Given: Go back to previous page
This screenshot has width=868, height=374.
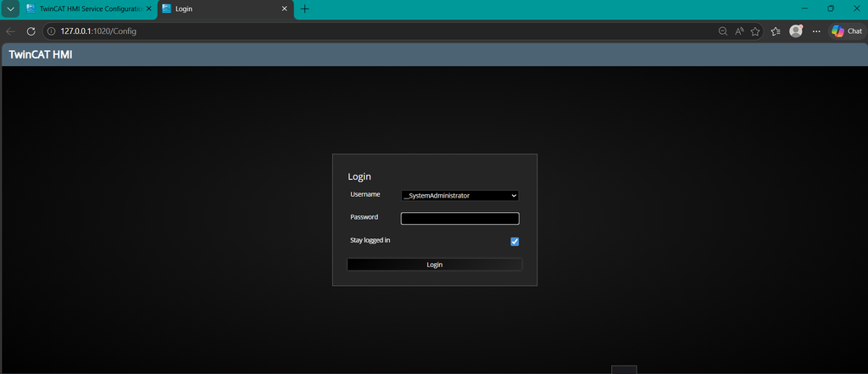Looking at the screenshot, I should coord(10,31).
